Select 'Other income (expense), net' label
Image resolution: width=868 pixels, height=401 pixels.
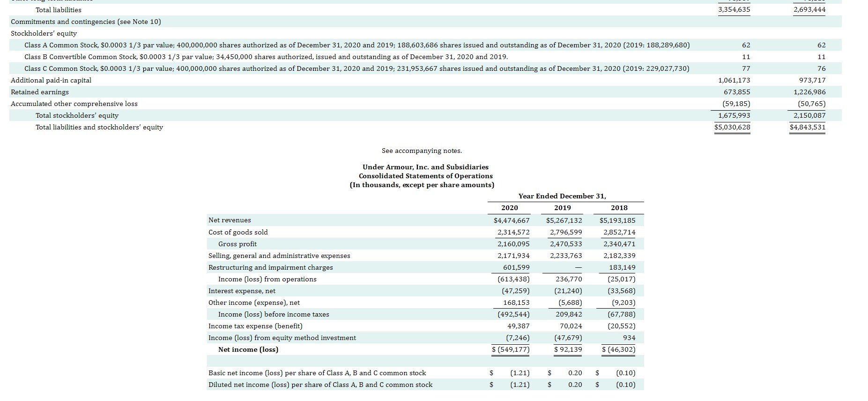(x=254, y=303)
